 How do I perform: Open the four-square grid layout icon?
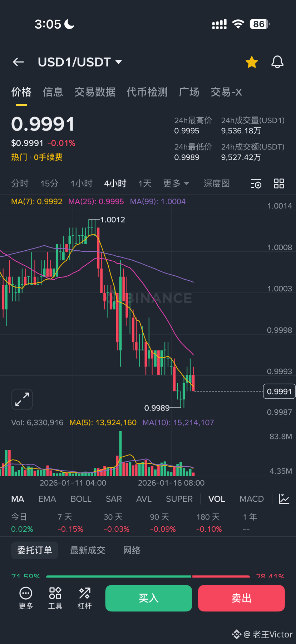coord(279,183)
